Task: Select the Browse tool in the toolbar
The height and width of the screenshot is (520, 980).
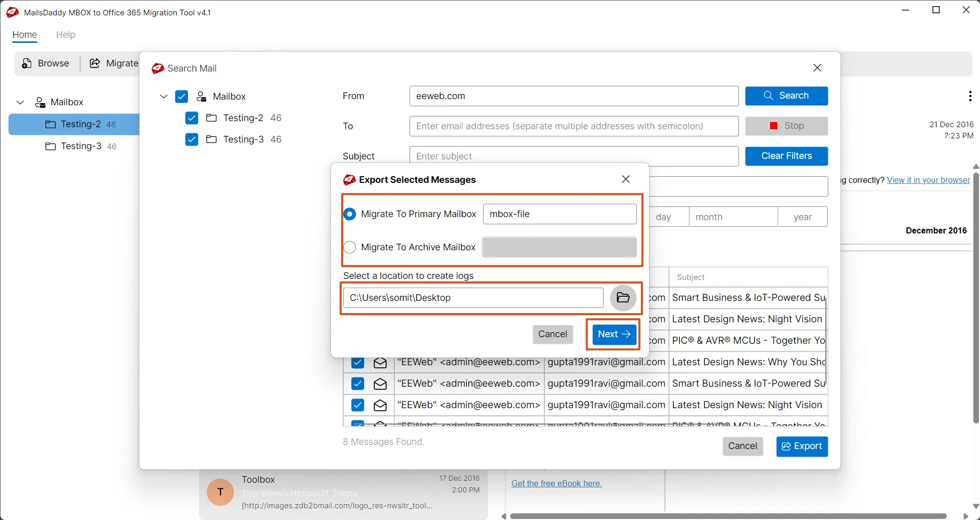Action: [x=46, y=63]
